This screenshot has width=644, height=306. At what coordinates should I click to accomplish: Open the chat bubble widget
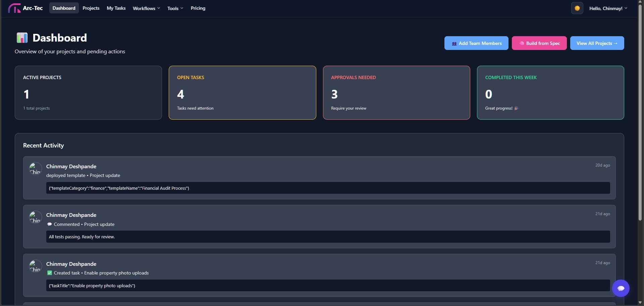pos(621,288)
